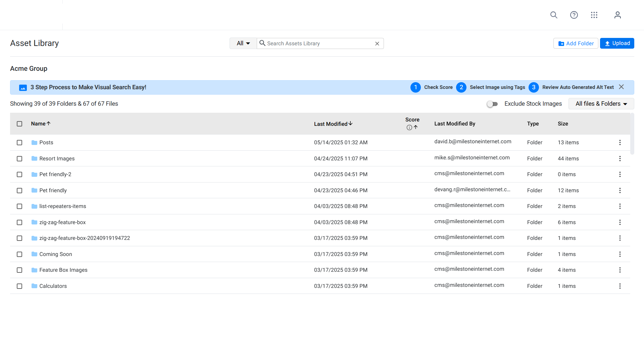
Task: Click the image icon in banner
Action: pos(23,88)
